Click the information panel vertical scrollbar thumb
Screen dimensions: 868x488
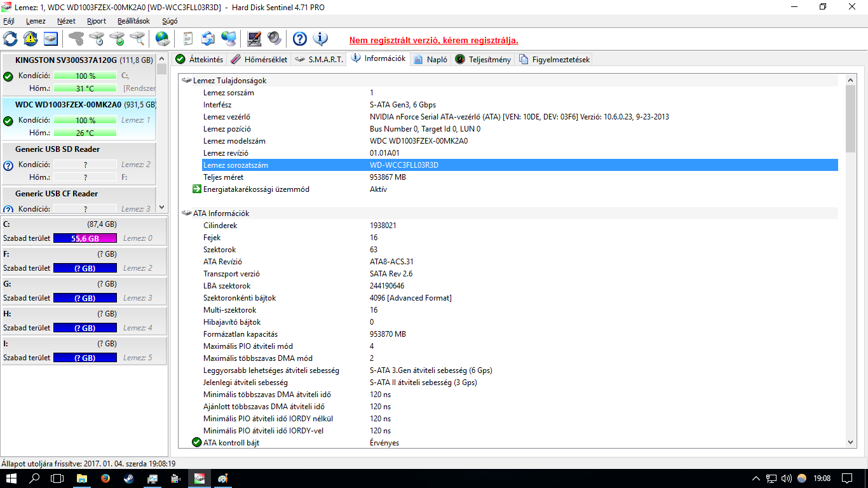[x=851, y=119]
